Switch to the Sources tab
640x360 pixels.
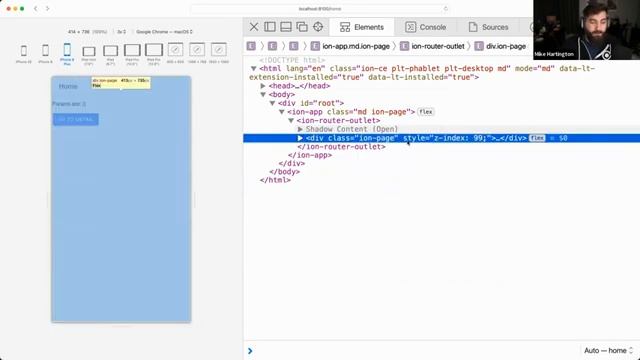(488, 27)
